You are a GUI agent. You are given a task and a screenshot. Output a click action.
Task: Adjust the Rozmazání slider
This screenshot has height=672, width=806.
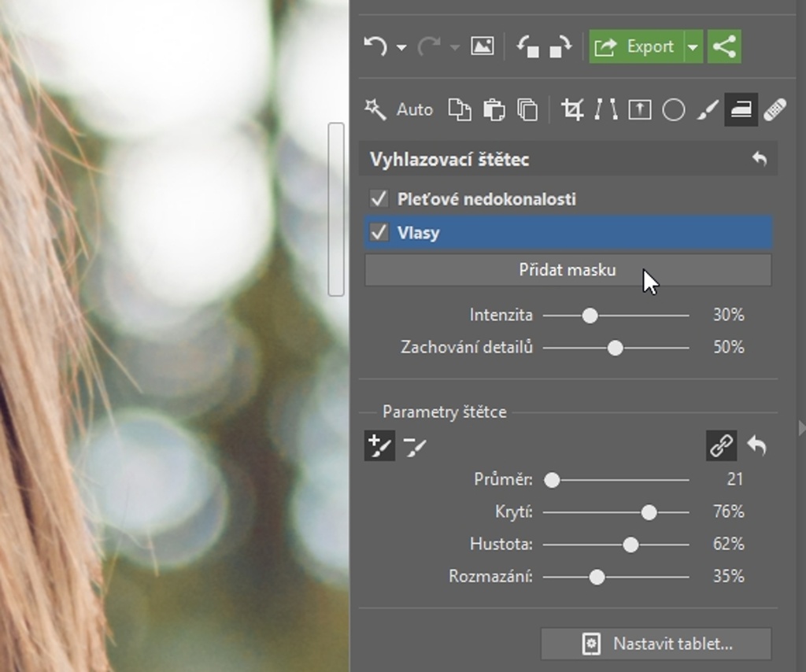click(597, 577)
